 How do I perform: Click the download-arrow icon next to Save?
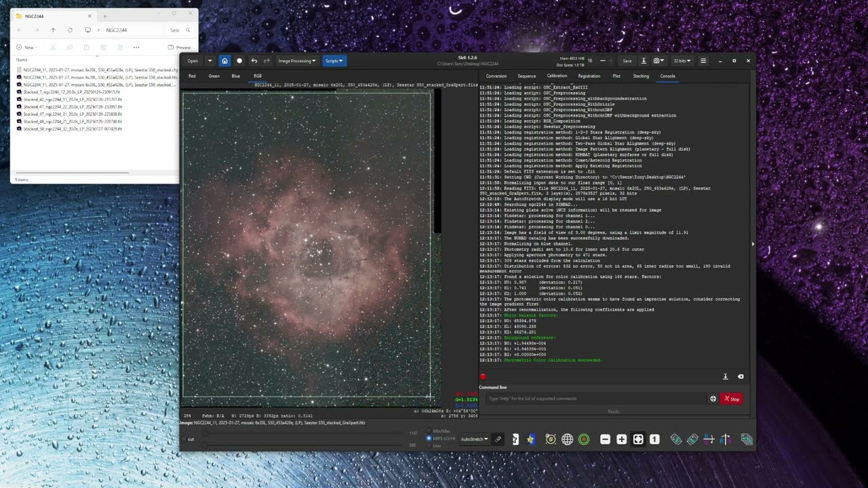(x=644, y=61)
